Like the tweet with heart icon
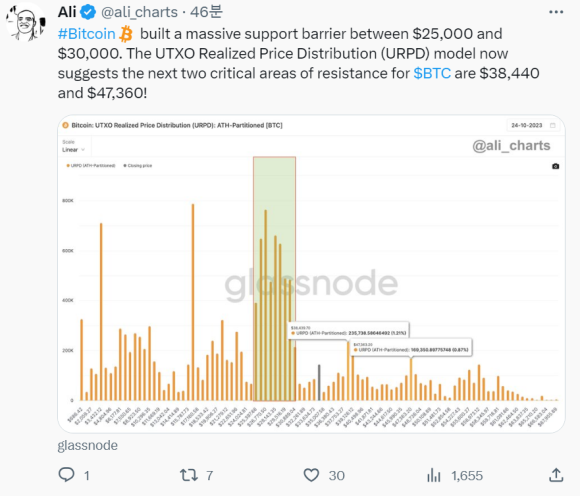Viewport: 580px width, 496px height. click(x=311, y=475)
